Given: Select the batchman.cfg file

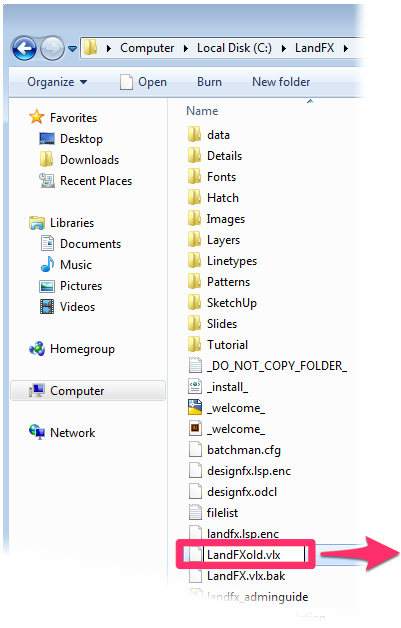Looking at the screenshot, I should tap(244, 450).
